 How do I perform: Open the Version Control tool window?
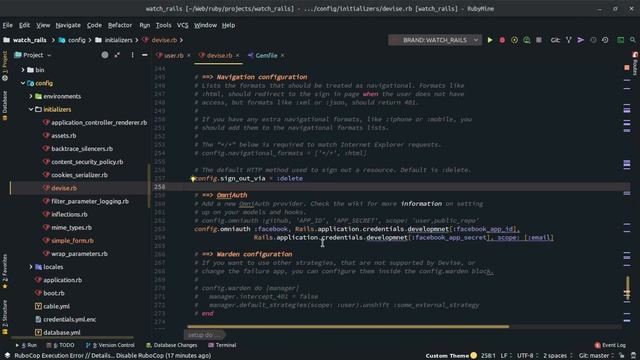[110, 345]
